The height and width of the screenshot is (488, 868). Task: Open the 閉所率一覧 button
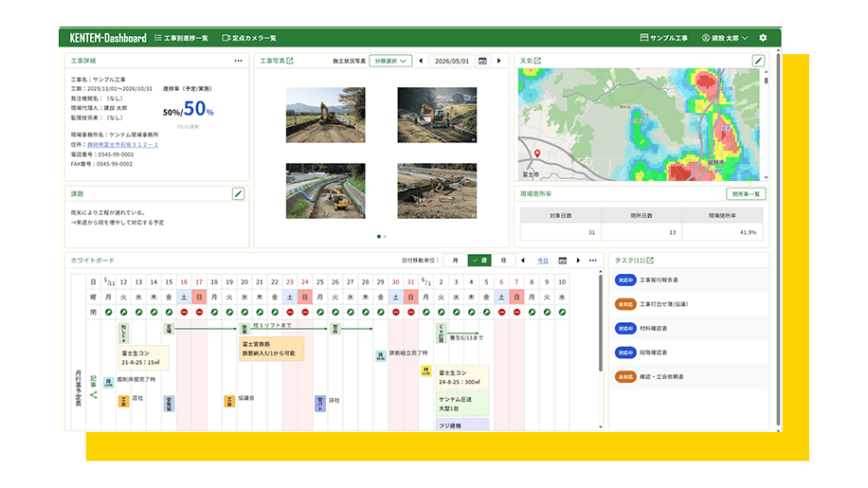tap(746, 193)
